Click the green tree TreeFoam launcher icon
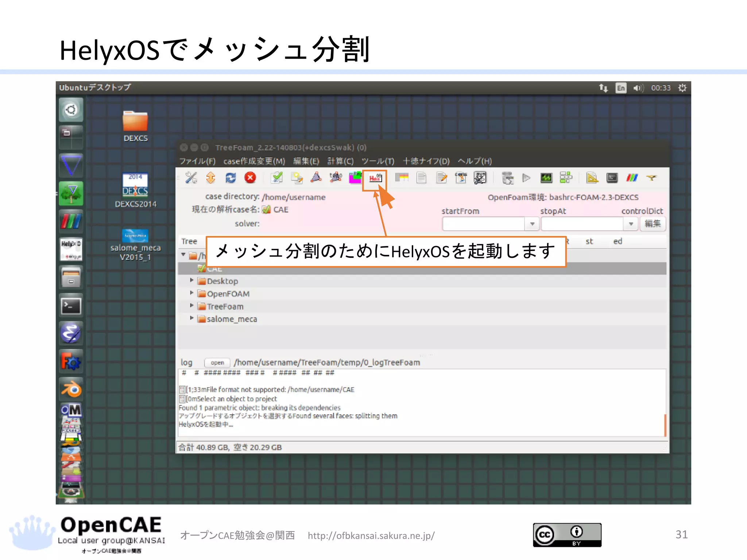The width and height of the screenshot is (747, 560). pyautogui.click(x=71, y=193)
